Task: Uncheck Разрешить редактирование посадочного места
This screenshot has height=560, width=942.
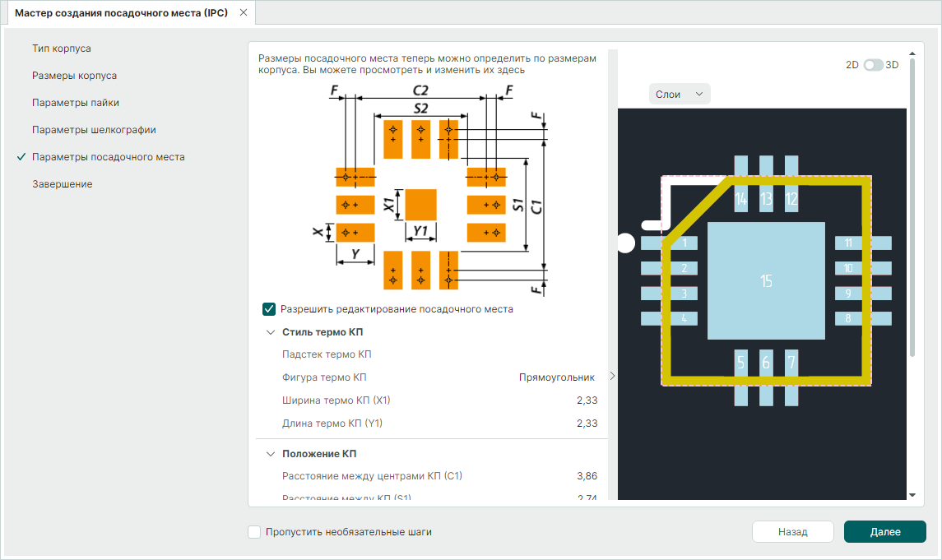Action: pyautogui.click(x=269, y=309)
